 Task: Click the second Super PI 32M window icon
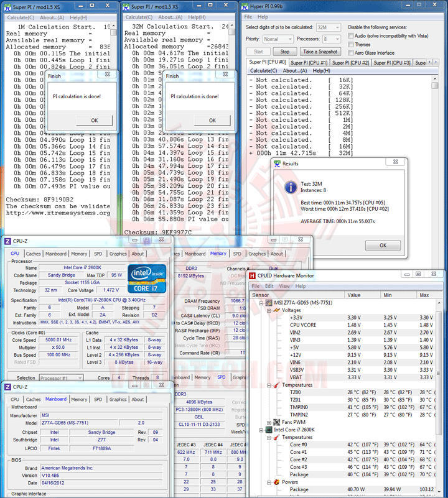pos(126,7)
